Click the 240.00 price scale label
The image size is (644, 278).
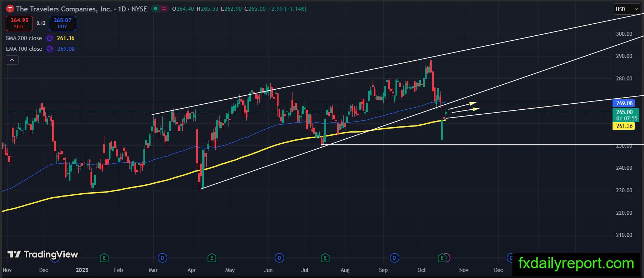[624, 168]
